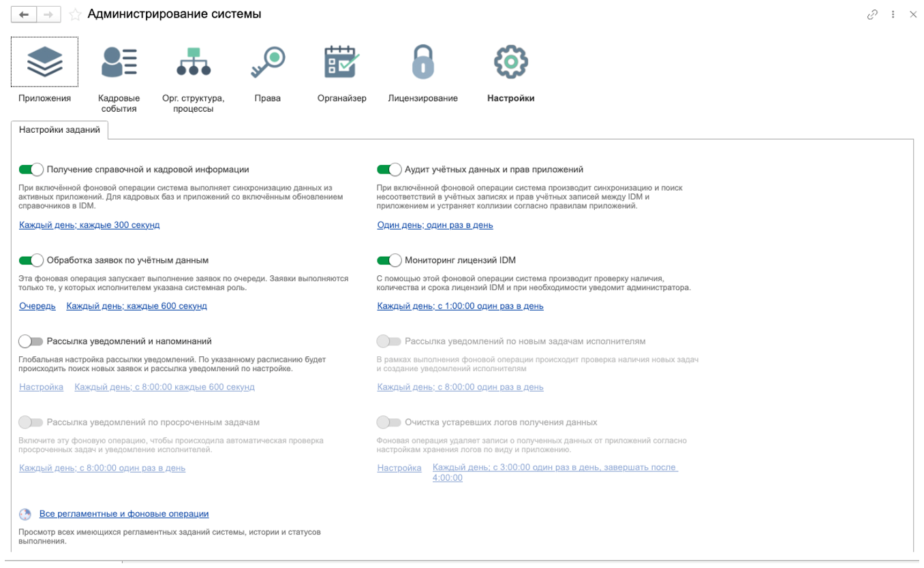Select the Настройки заданий tab
This screenshot has height=568, width=924.
(59, 130)
